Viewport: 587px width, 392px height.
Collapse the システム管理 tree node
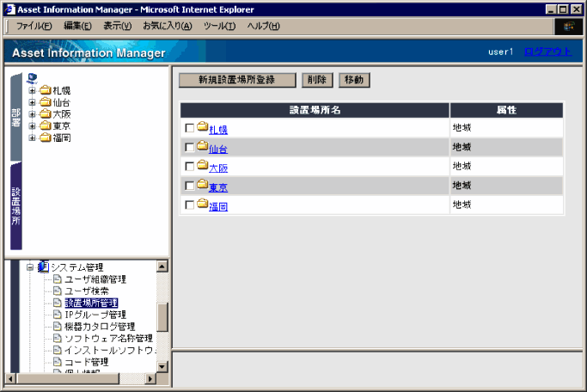30,267
